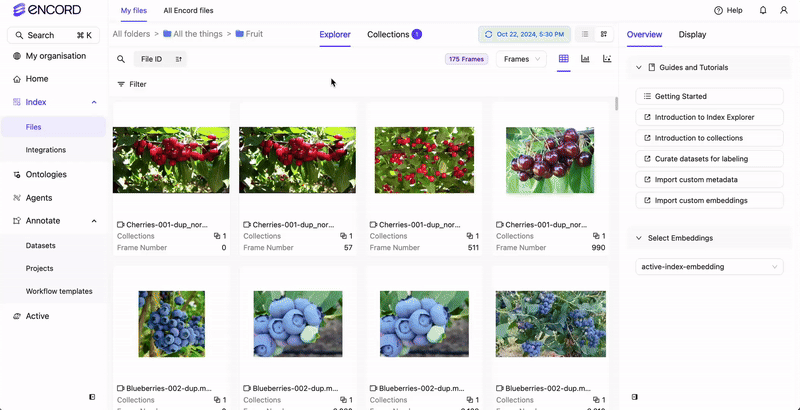
Task: Open the user profile icon
Action: tap(784, 10)
